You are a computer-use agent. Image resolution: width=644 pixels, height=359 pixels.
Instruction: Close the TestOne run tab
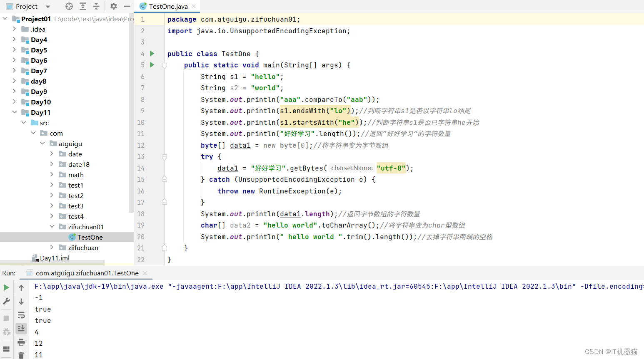click(x=145, y=273)
